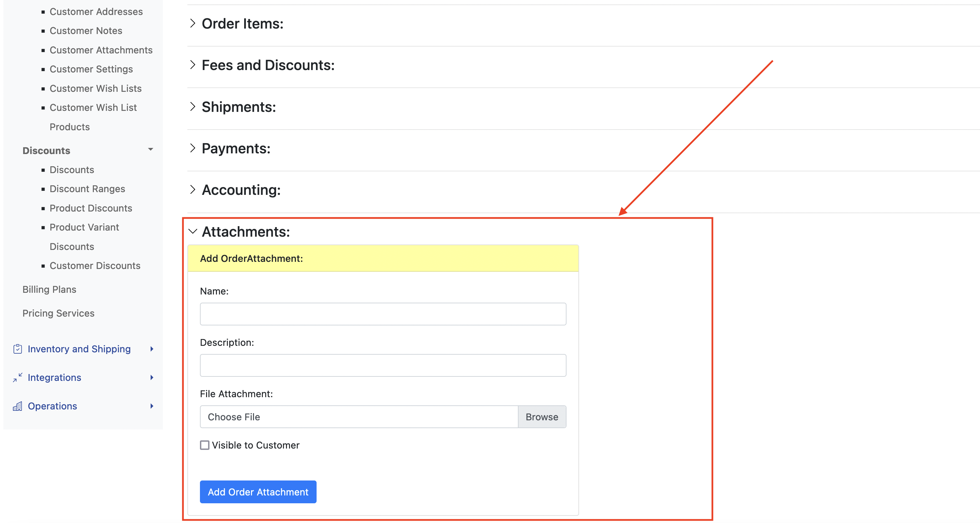Open Customer Wish Lists in sidebar

[96, 88]
